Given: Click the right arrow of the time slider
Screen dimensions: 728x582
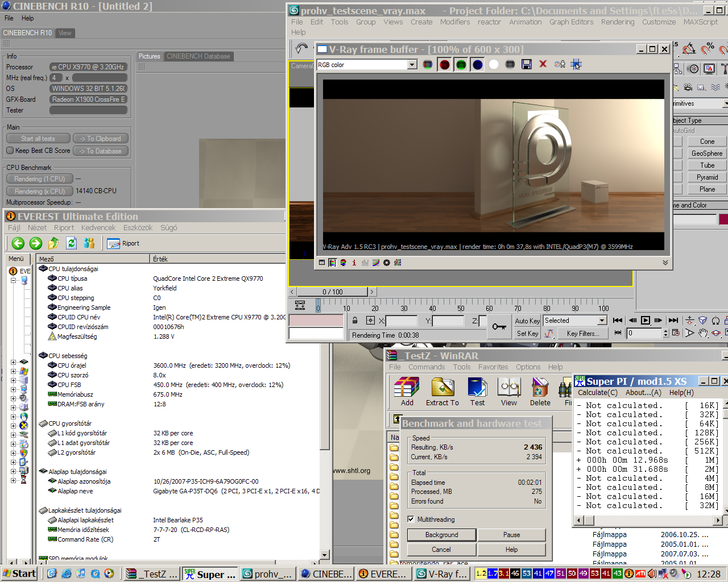Looking at the screenshot, I should (373, 292).
